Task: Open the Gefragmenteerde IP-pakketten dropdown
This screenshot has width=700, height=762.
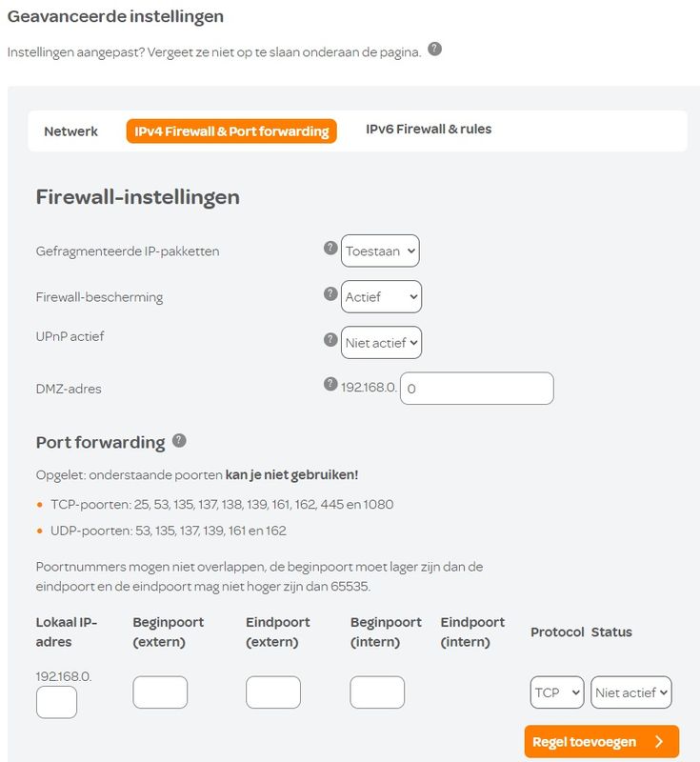Action: [380, 251]
